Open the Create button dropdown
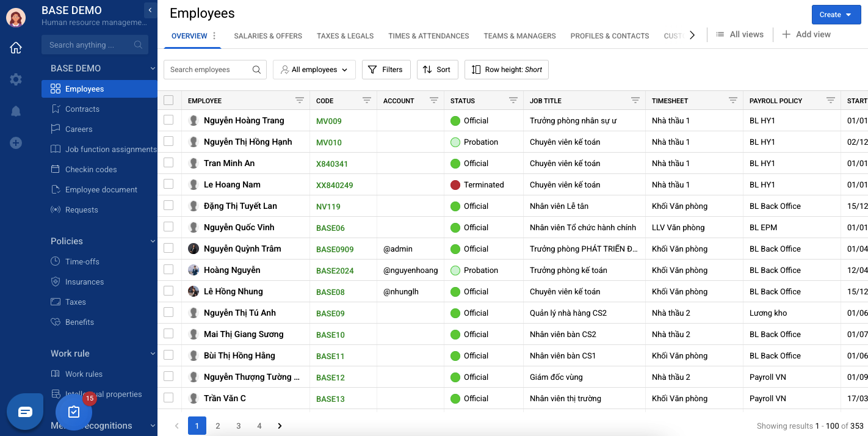The width and height of the screenshot is (868, 436). click(x=836, y=15)
